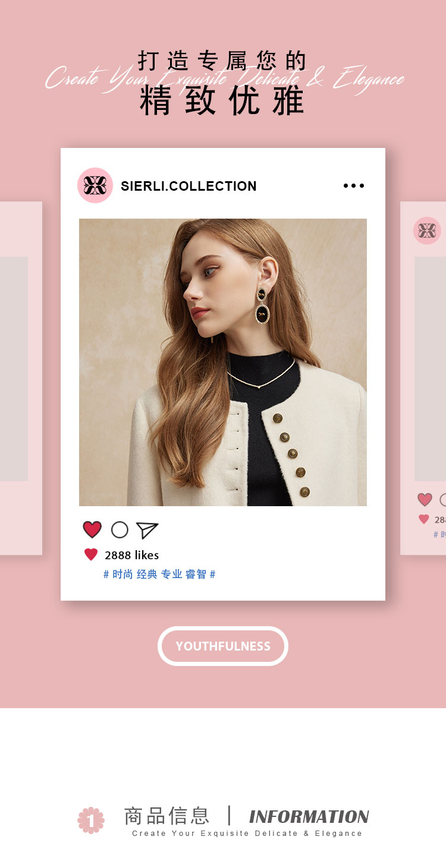Click the YOUTHFULNESS button

223,646
